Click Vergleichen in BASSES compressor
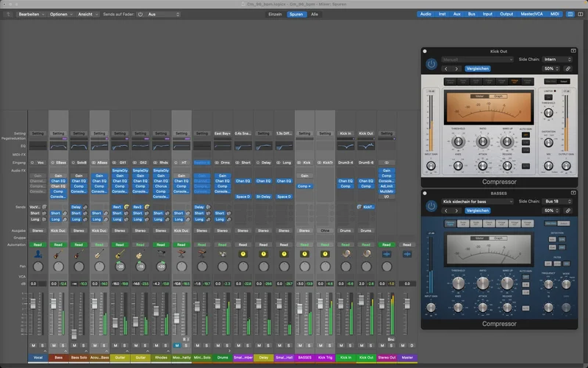 (477, 210)
